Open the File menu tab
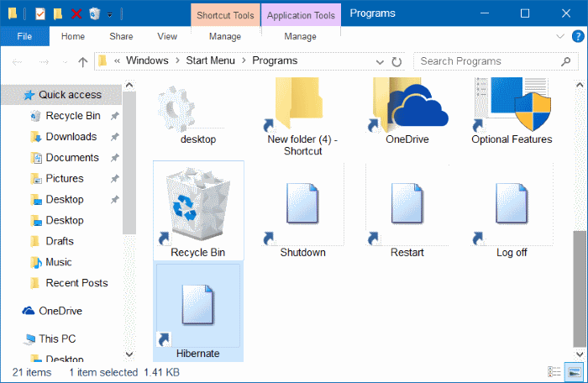 click(x=24, y=36)
